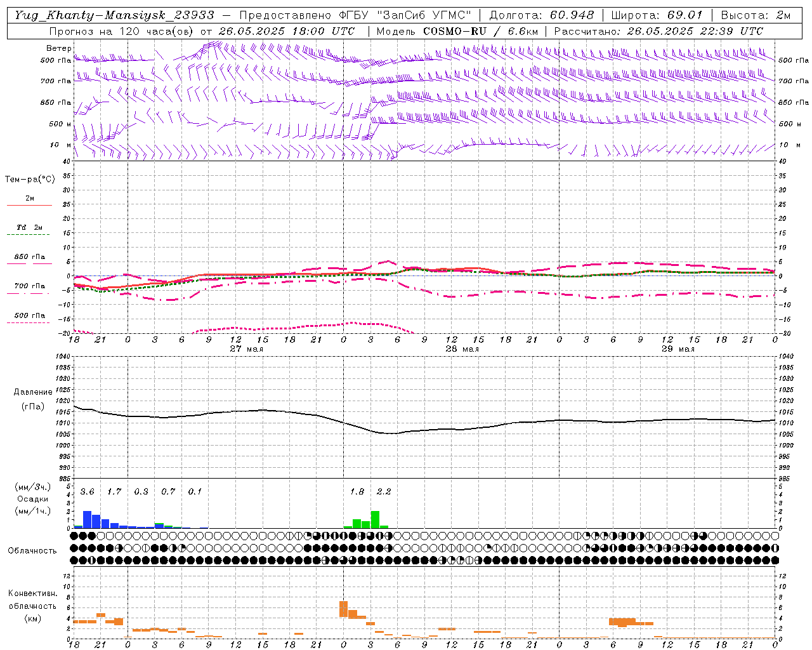The height and width of the screenshot is (650, 812).
Task: Click the (гПа) pressure unit label
Action: tap(33, 407)
